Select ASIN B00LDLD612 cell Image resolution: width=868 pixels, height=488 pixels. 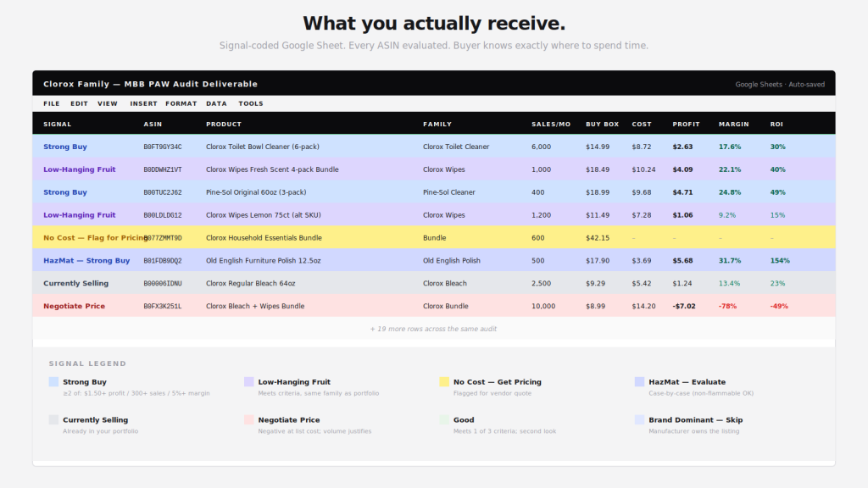[x=163, y=214]
